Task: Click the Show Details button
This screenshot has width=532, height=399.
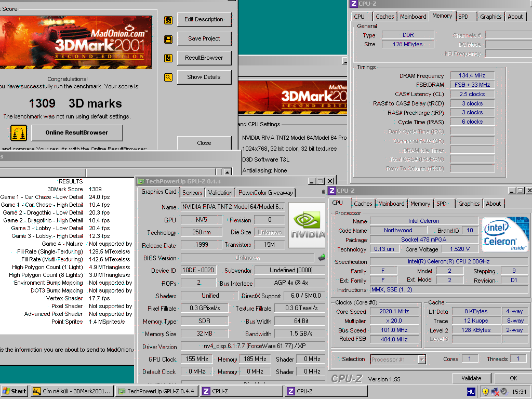Action: tap(204, 77)
